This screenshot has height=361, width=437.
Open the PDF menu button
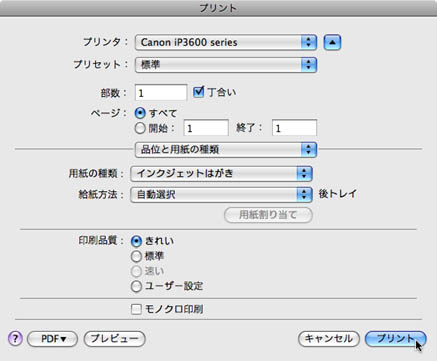pyautogui.click(x=52, y=339)
